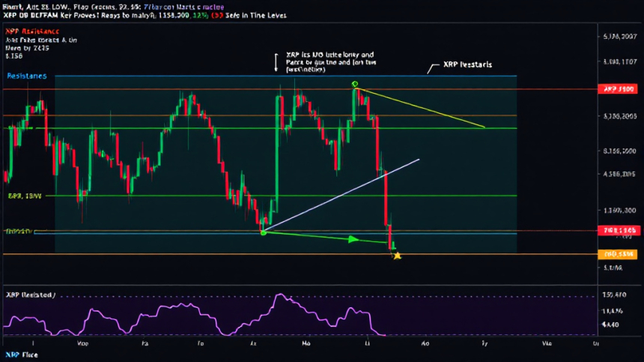Click the green circle marker atop yellow trendline
This screenshot has height=362, width=644.
[x=355, y=84]
